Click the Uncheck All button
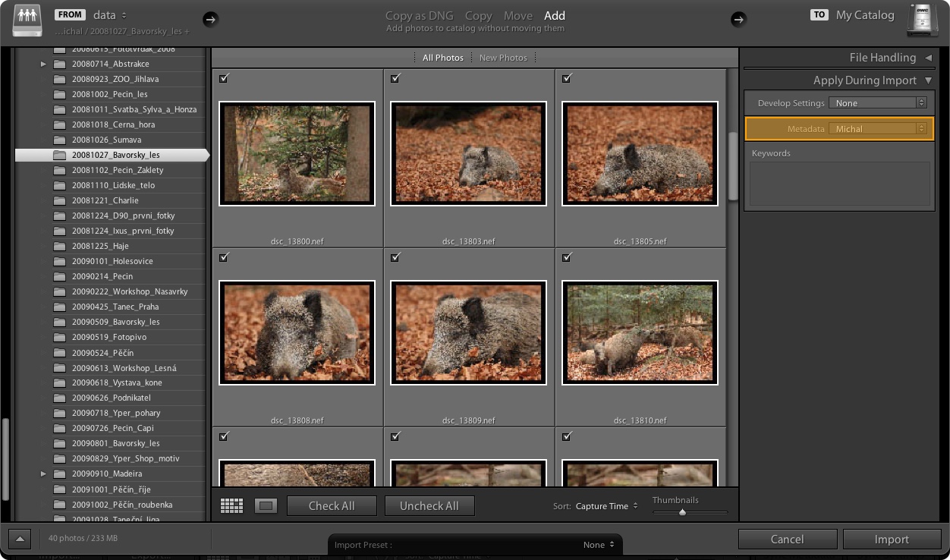Screen dimensions: 950x560 pyautogui.click(x=429, y=506)
